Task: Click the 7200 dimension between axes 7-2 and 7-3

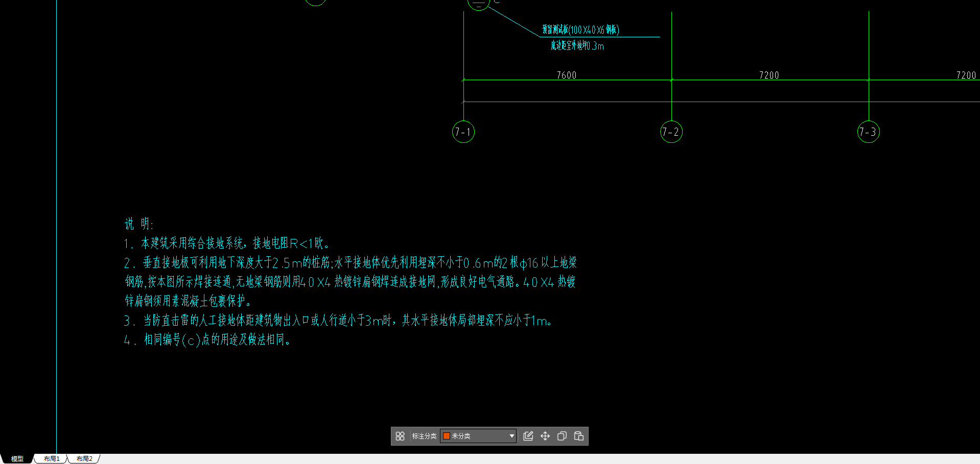Action: coord(769,75)
